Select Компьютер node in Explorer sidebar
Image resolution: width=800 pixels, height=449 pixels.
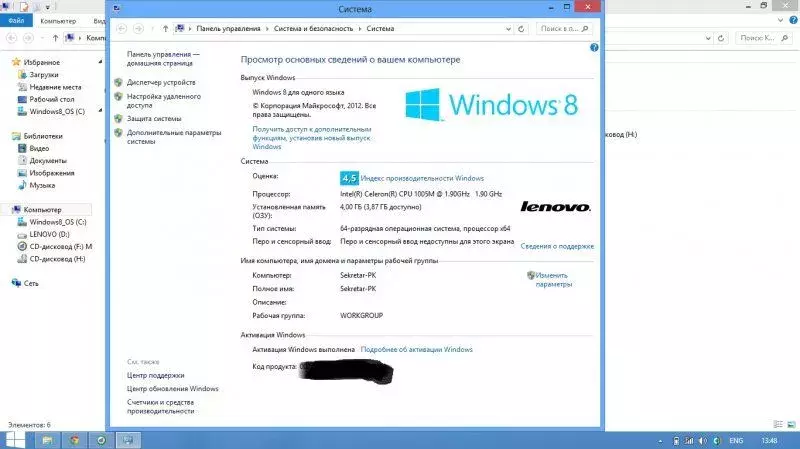click(x=42, y=210)
